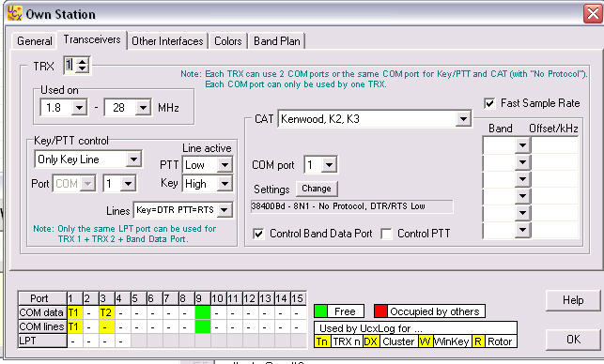Click port column header 15
604x364 pixels.
point(298,298)
